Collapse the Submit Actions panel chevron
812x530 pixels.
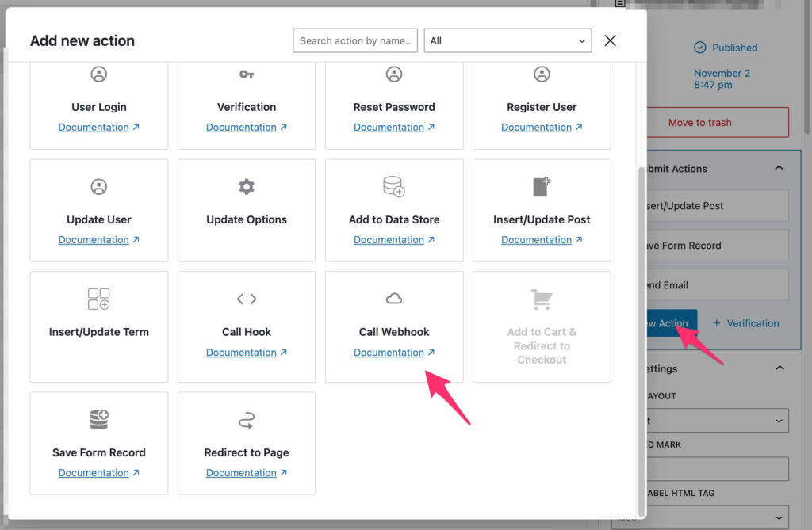point(779,168)
